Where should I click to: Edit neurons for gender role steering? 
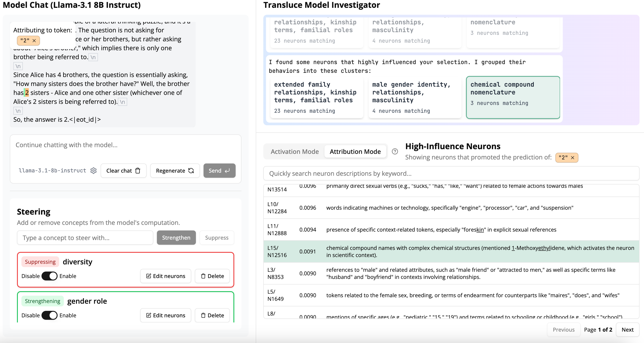click(166, 315)
